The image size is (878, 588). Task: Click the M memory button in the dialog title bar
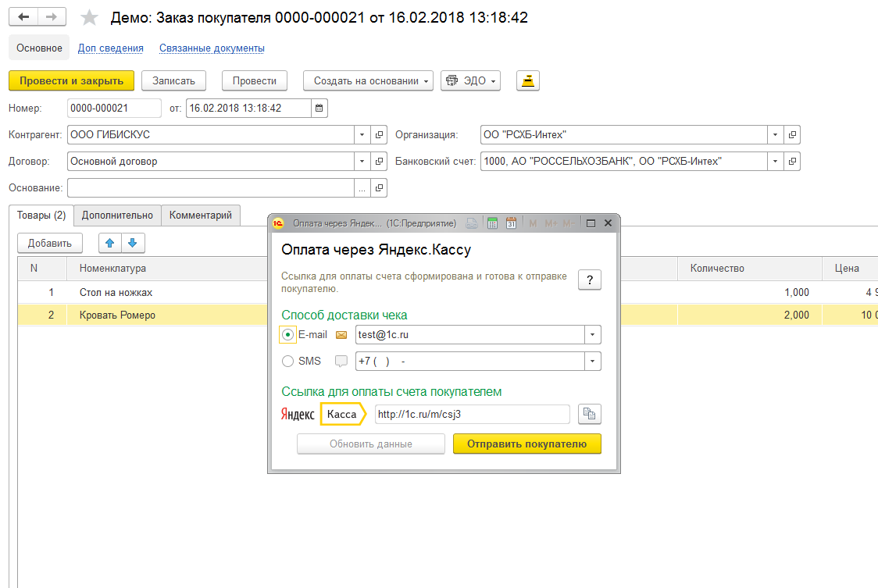click(x=533, y=223)
